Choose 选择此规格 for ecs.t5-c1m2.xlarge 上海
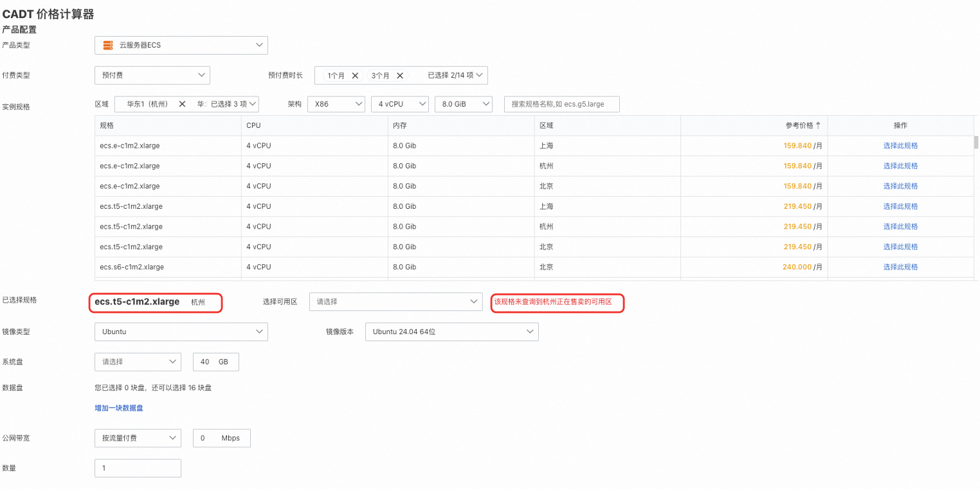Image resolution: width=980 pixels, height=489 pixels. pos(900,206)
